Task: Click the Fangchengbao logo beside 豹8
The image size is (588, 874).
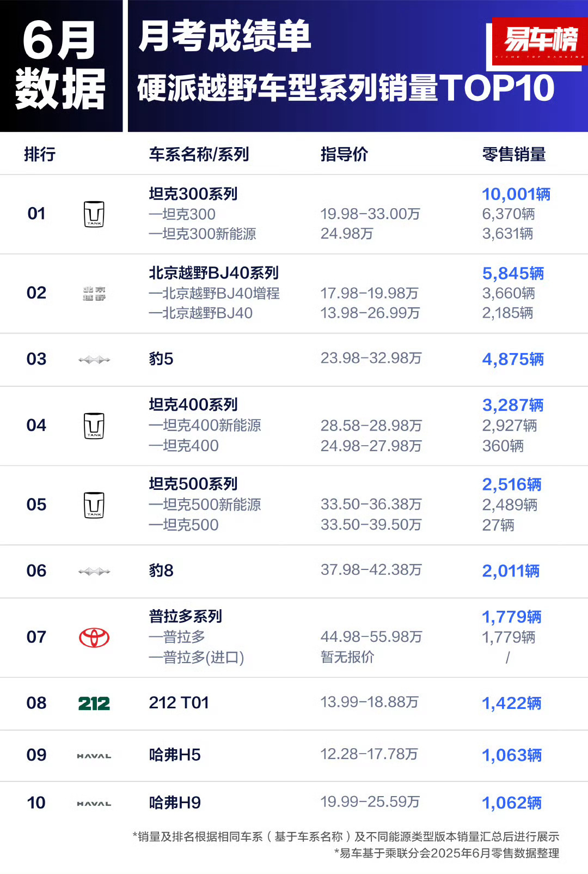Action: (94, 572)
